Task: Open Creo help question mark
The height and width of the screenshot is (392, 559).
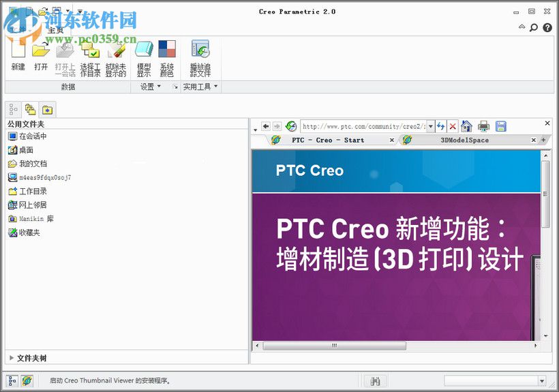Action: pyautogui.click(x=547, y=27)
